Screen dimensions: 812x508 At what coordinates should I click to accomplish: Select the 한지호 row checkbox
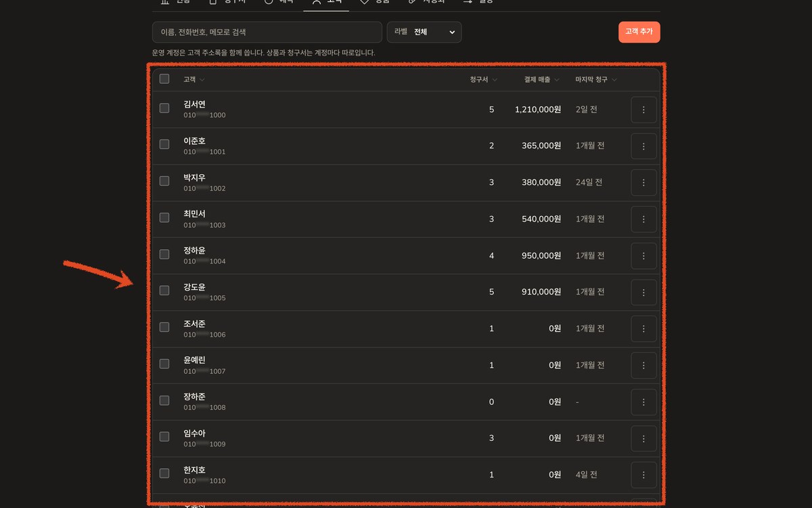(x=164, y=473)
